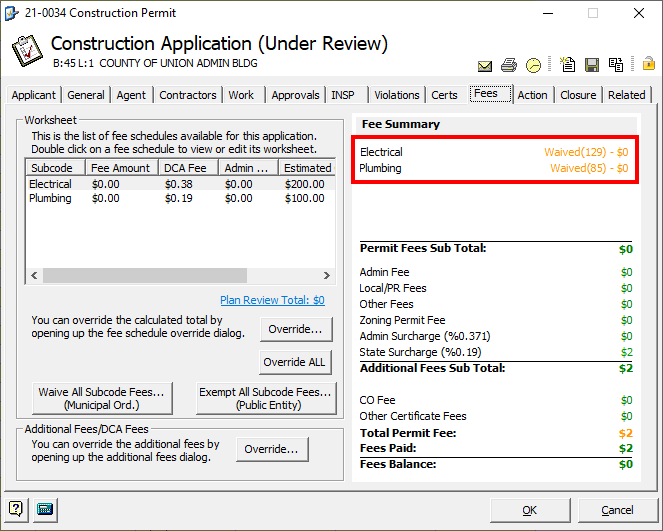This screenshot has width=663, height=531.
Task: Click the Permit Fees Sub Total label
Action: click(x=423, y=248)
